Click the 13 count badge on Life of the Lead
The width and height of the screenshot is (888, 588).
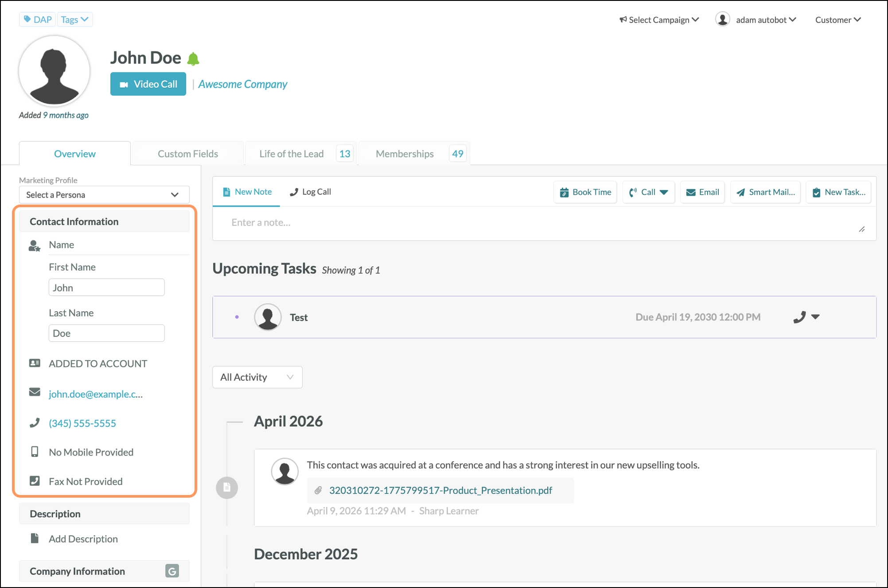[345, 154]
